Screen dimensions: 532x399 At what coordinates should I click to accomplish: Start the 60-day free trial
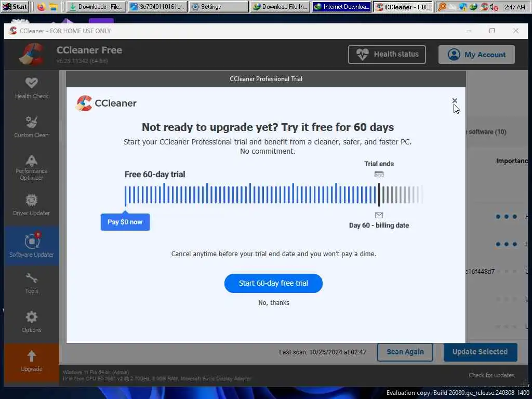[x=273, y=283]
